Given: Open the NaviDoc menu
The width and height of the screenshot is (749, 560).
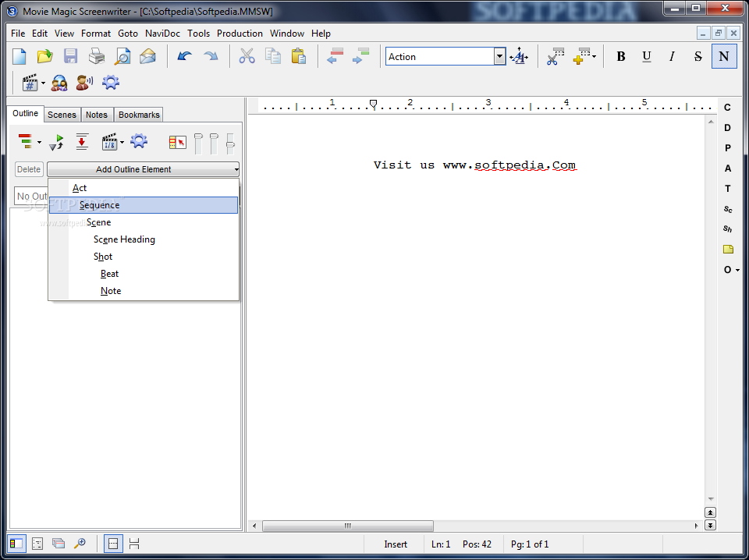Looking at the screenshot, I should 162,34.
